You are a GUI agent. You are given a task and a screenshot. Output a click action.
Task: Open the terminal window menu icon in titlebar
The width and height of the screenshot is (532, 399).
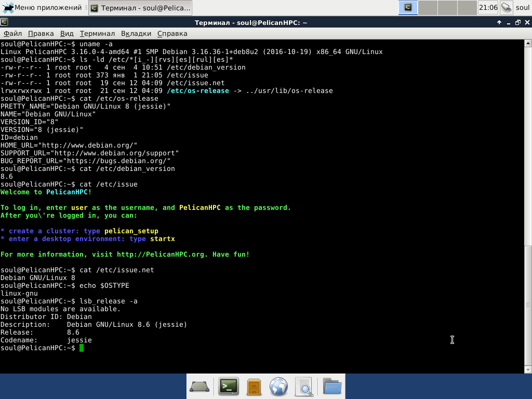pos(4,22)
